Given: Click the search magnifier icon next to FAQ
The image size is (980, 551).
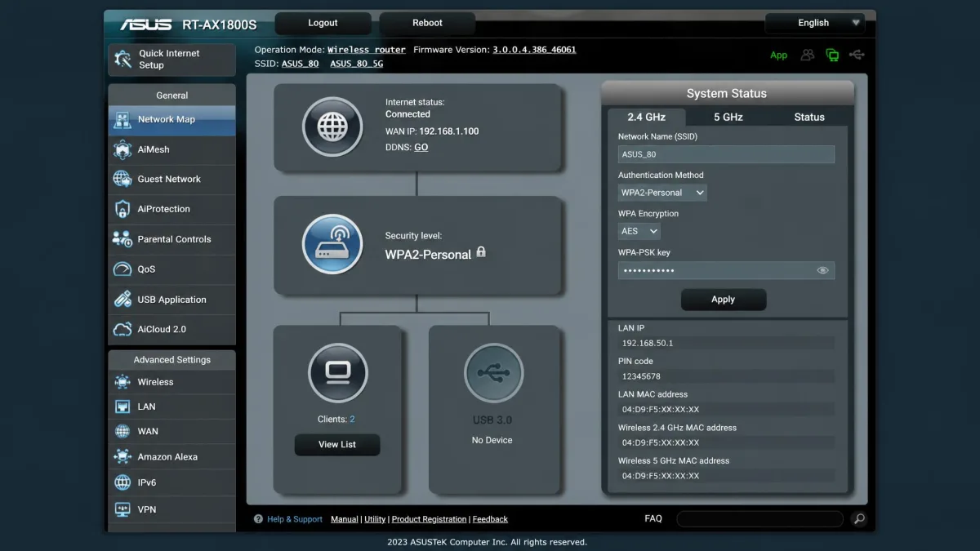Looking at the screenshot, I should pos(858,518).
